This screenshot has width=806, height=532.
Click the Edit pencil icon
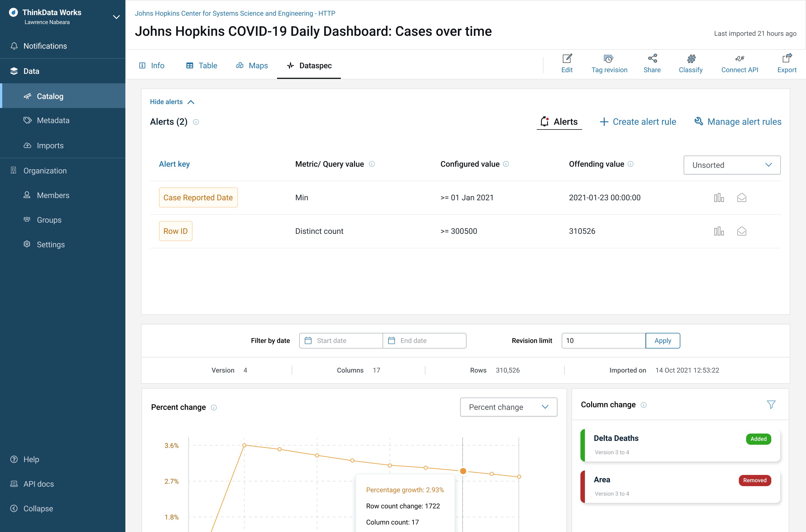click(x=567, y=59)
